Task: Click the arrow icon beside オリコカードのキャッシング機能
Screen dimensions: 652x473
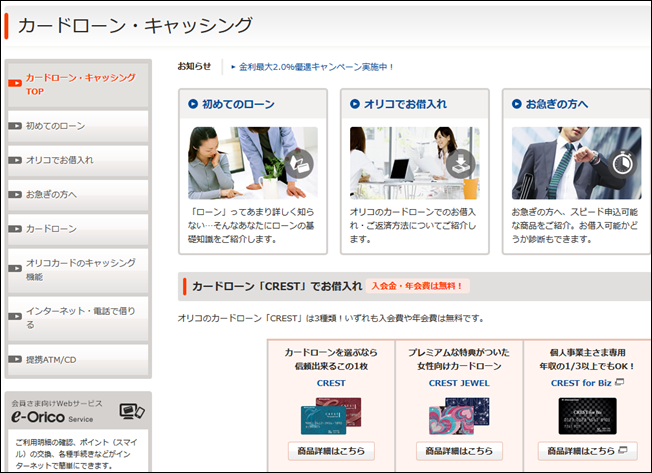Action: [15, 269]
